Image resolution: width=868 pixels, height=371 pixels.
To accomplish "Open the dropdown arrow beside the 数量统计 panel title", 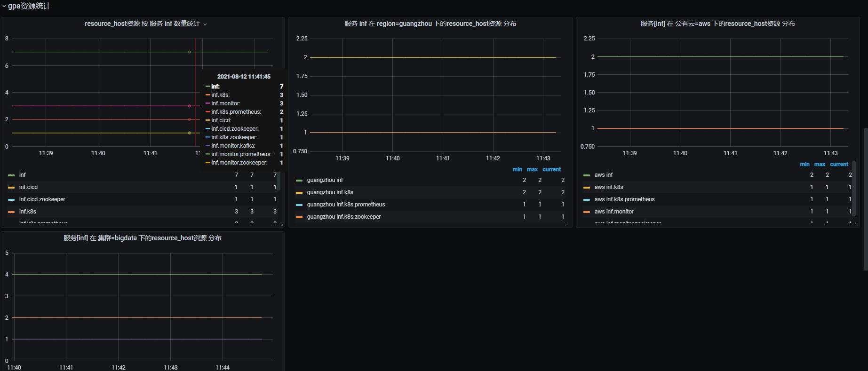I will [x=205, y=24].
